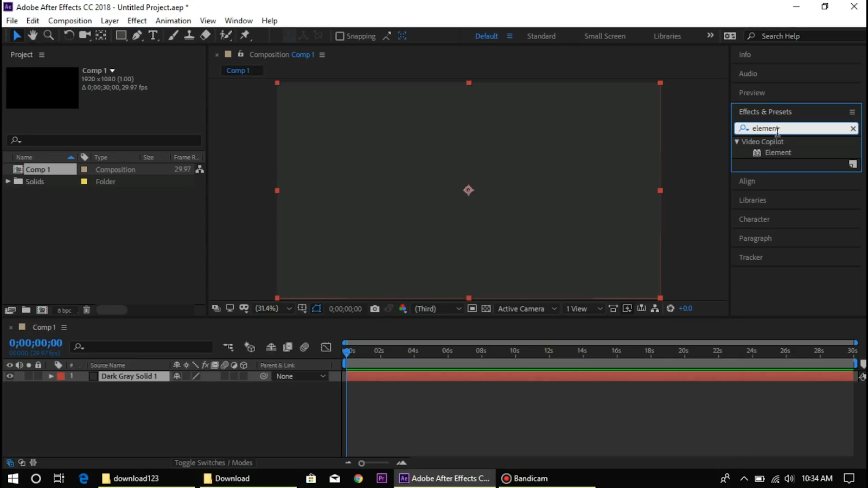Open grid and guide options icon
Screen dimensions: 868x488
[x=302, y=309]
